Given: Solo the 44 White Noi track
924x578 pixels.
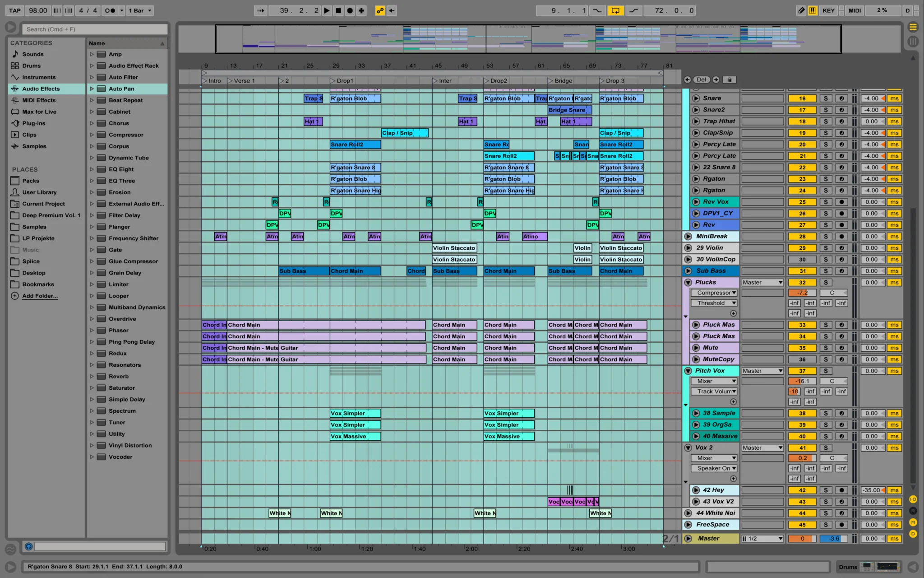Looking at the screenshot, I should [x=826, y=513].
